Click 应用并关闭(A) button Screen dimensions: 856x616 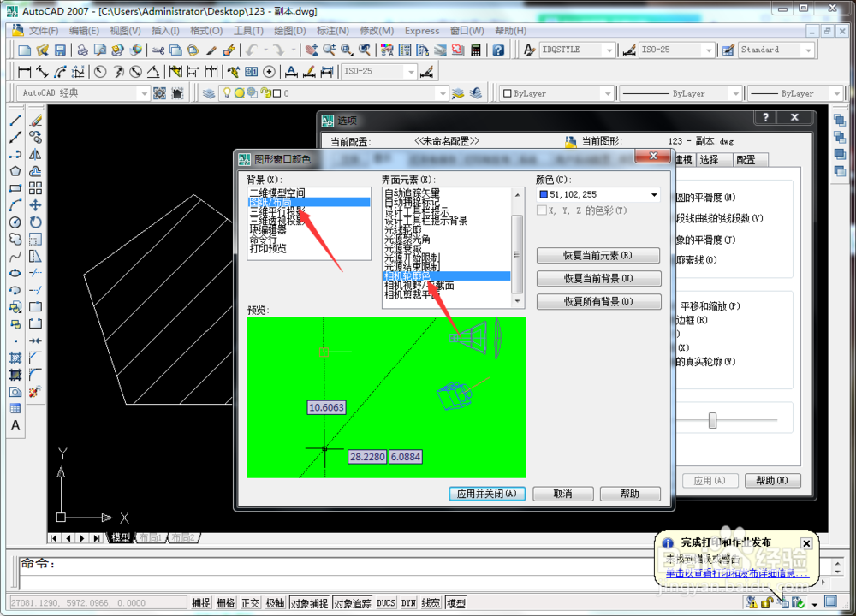click(x=487, y=494)
